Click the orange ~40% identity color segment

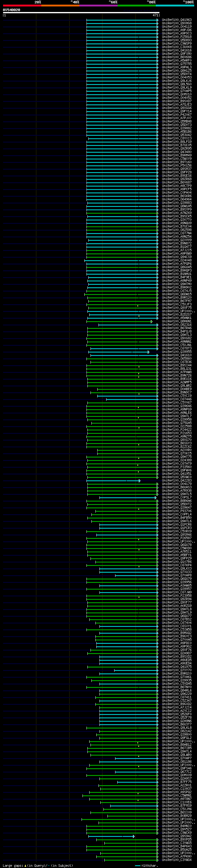[60, 6]
